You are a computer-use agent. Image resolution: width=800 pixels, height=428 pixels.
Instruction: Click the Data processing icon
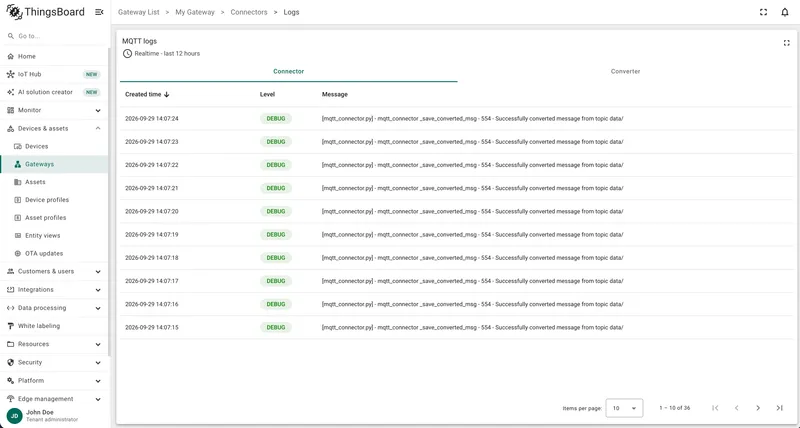click(x=11, y=308)
